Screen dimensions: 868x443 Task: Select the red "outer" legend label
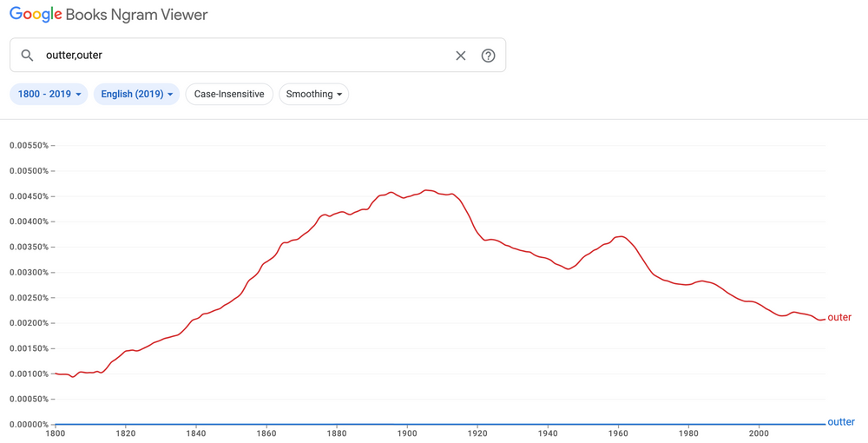[839, 318]
